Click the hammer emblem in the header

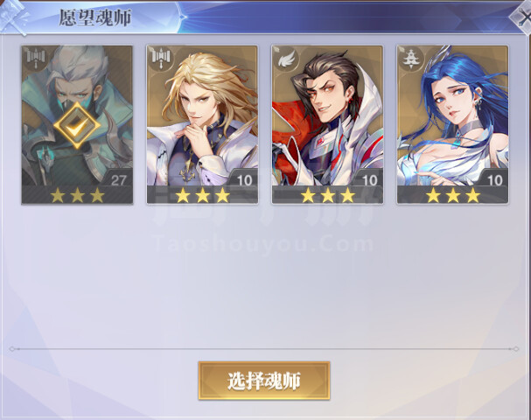pos(12,17)
